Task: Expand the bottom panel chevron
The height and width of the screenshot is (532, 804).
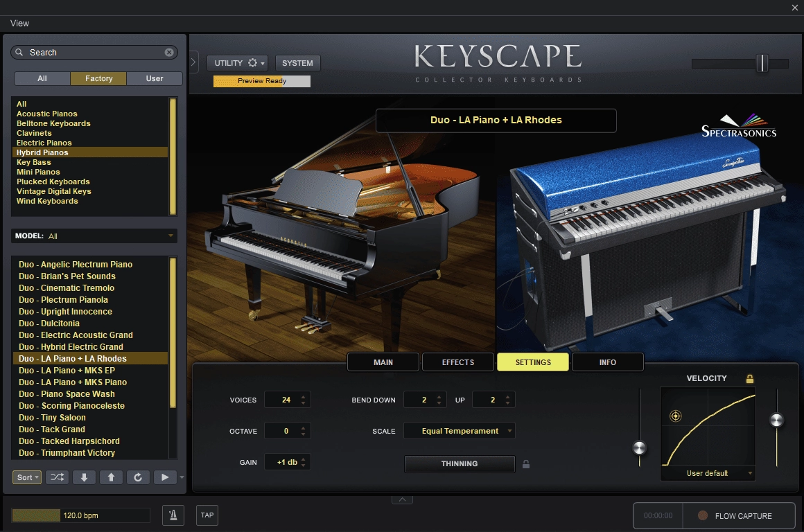Action: pyautogui.click(x=403, y=499)
